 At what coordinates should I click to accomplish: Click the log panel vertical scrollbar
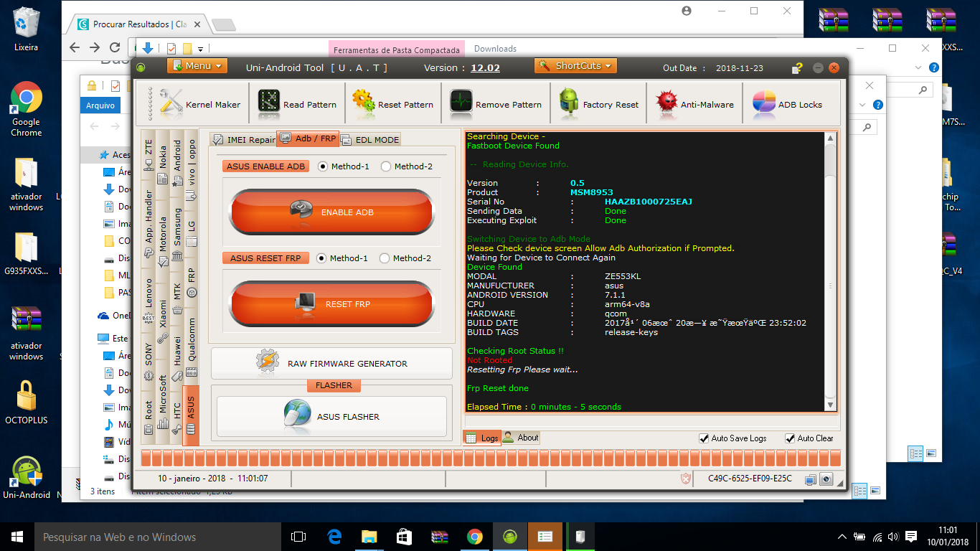pyautogui.click(x=830, y=273)
